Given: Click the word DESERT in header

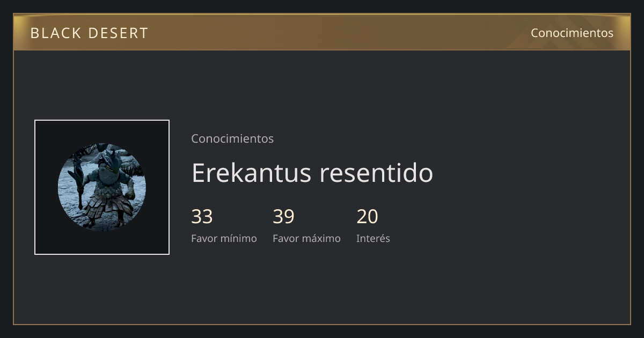Looking at the screenshot, I should click(x=111, y=33).
